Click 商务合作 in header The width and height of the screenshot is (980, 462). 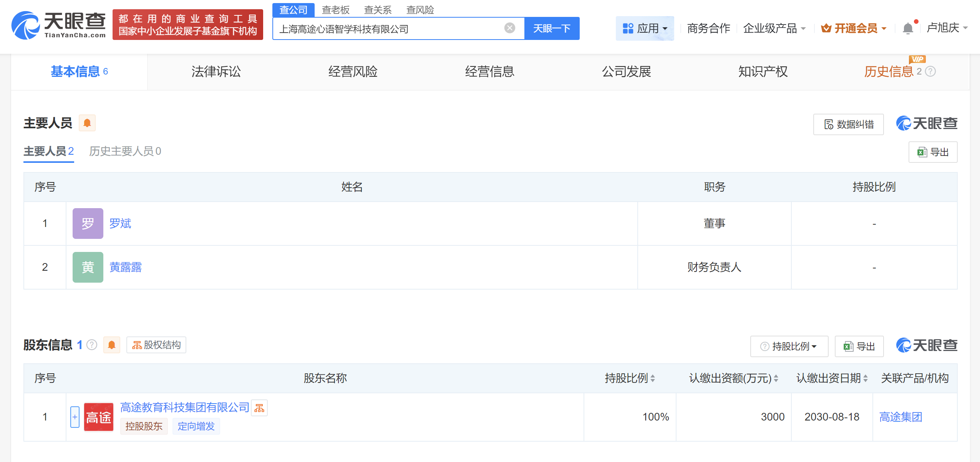pos(708,28)
